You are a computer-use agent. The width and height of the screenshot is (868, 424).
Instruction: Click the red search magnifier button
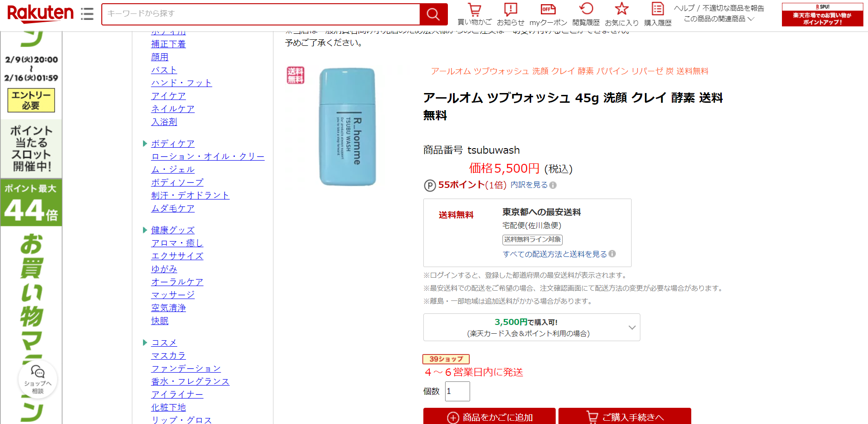click(433, 14)
